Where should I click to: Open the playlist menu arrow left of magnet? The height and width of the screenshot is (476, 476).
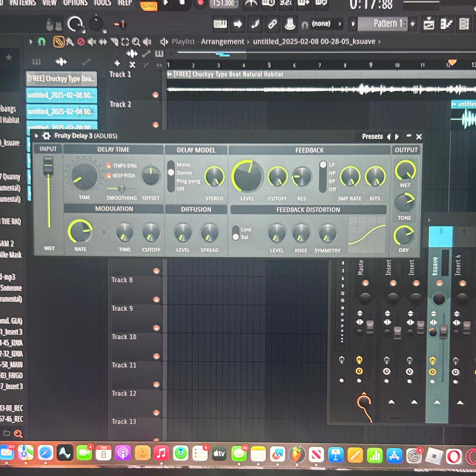[31, 42]
